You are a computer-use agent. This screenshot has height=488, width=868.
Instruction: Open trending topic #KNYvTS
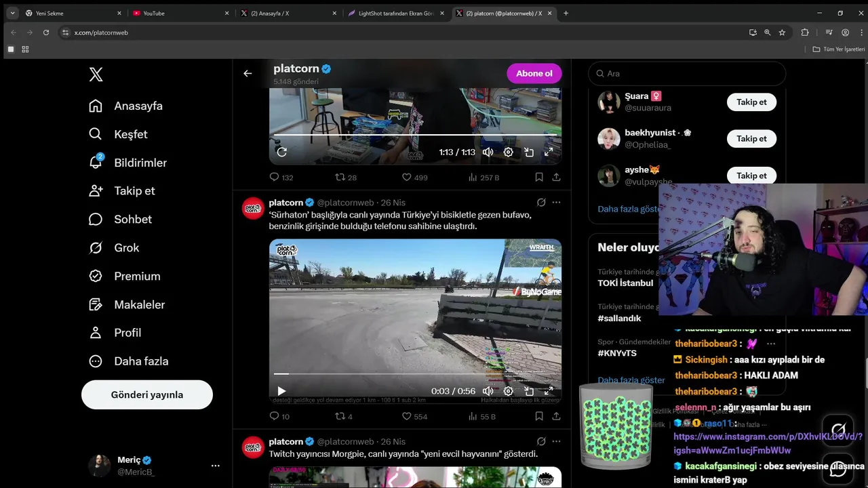[x=617, y=353]
